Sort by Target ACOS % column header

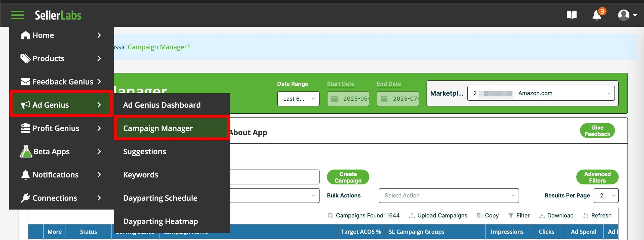click(x=360, y=232)
